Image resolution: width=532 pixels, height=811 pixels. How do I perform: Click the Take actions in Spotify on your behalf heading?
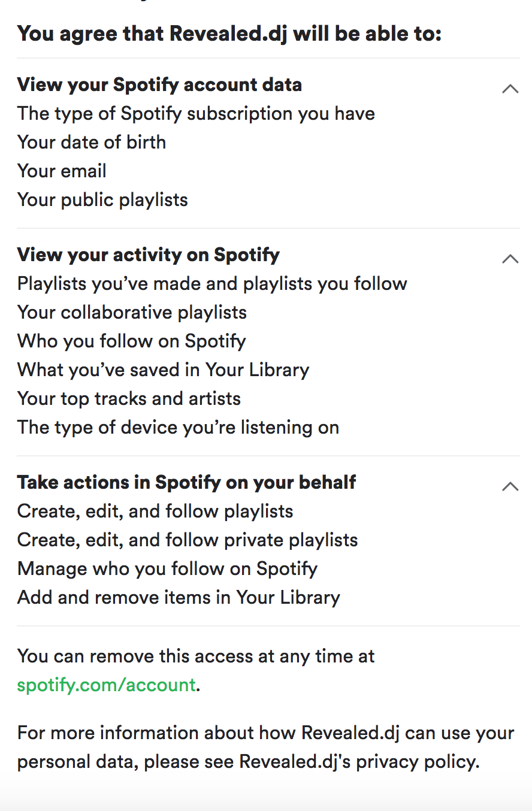[186, 482]
